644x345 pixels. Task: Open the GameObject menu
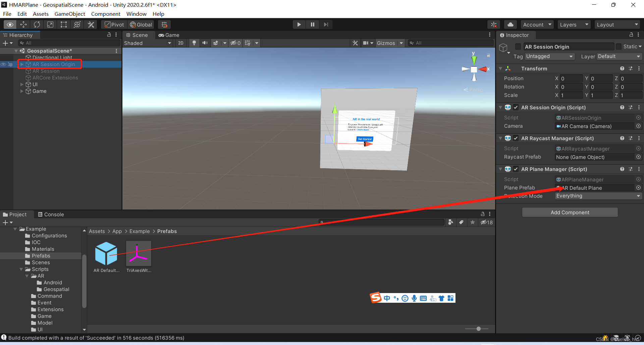(70, 14)
